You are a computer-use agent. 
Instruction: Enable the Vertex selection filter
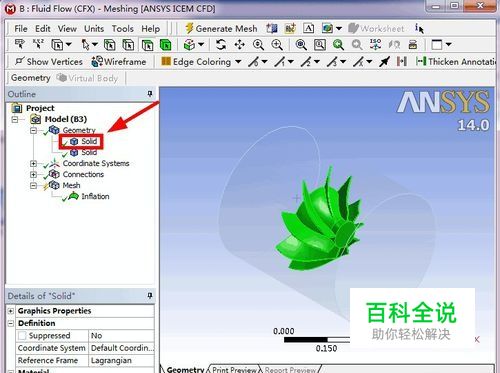[110, 45]
